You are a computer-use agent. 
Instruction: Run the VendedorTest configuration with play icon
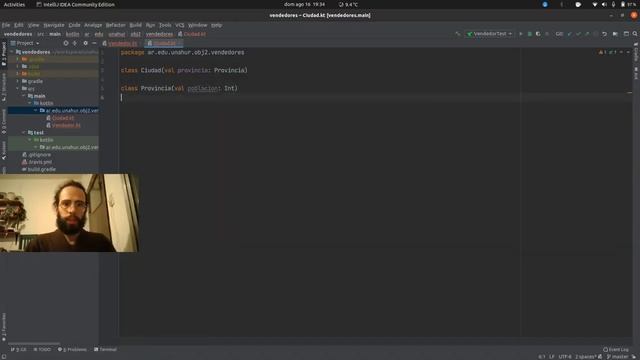(521, 34)
